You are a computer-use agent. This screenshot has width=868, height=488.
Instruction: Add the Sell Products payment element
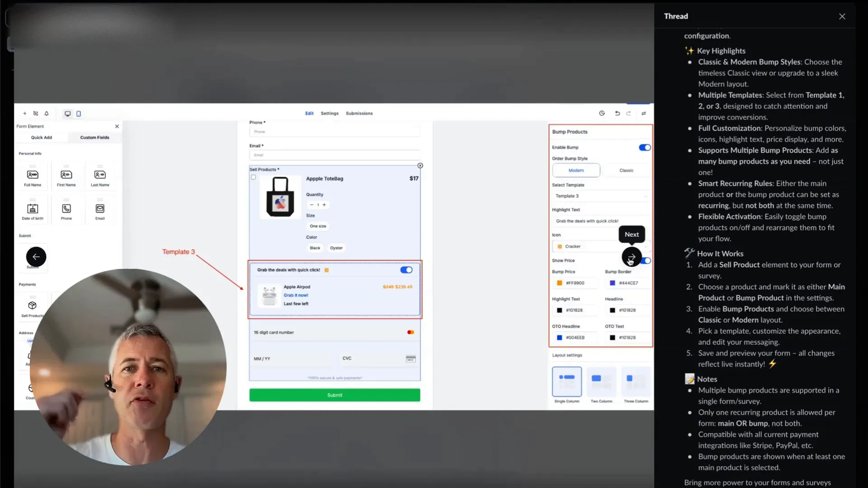[x=33, y=307]
